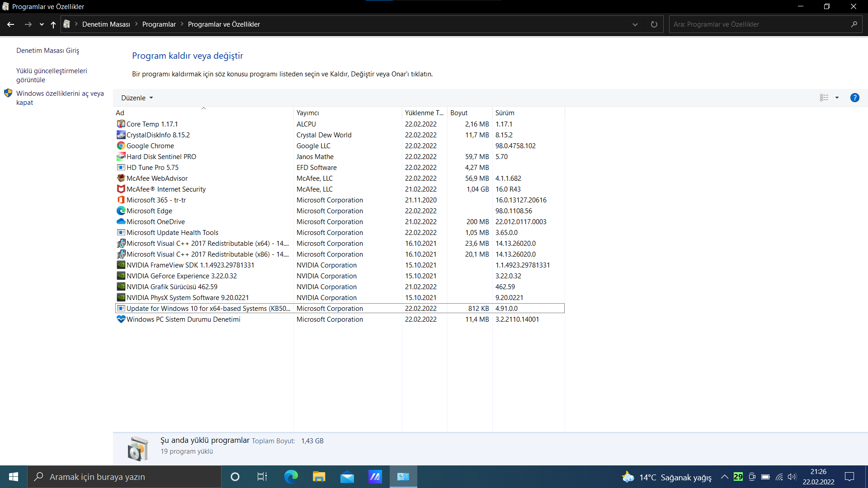Select Update for Windows 10 for x64-based Systems

point(340,309)
